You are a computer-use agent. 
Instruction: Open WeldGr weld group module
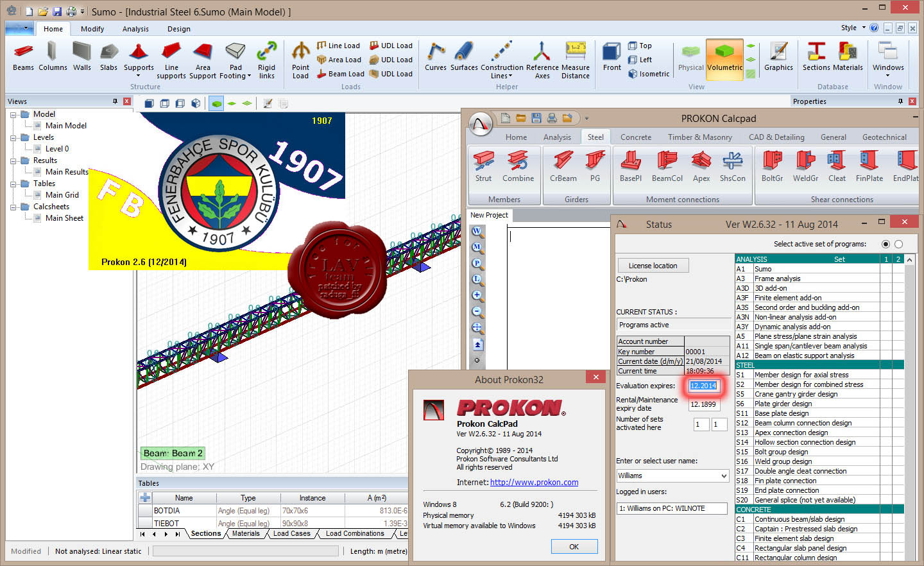[805, 167]
